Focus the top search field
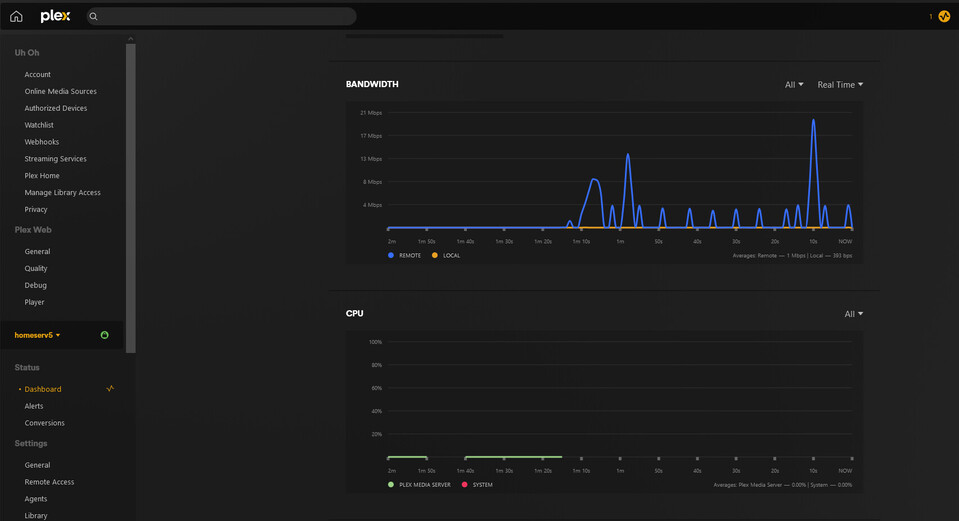Viewport: 959px width, 521px height. [x=221, y=17]
